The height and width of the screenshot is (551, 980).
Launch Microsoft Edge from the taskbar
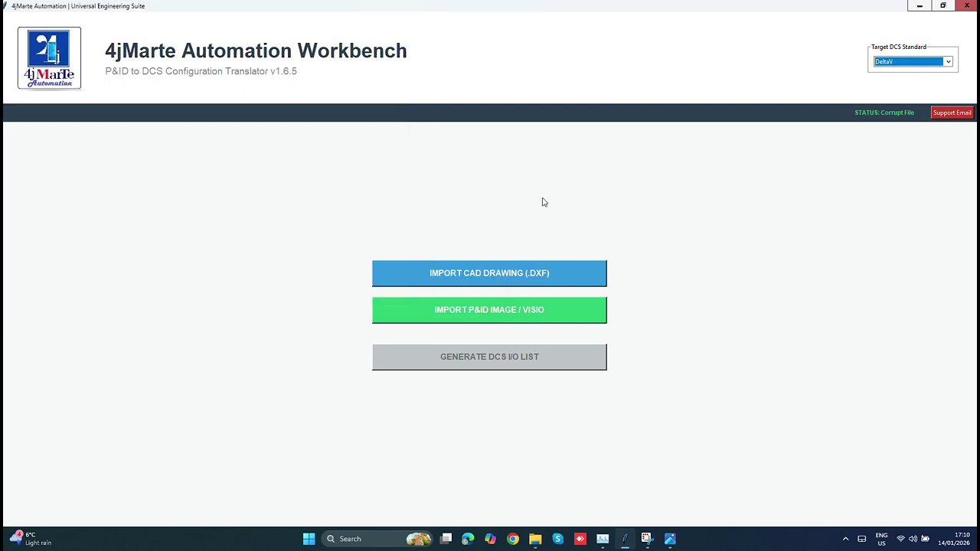pyautogui.click(x=468, y=539)
